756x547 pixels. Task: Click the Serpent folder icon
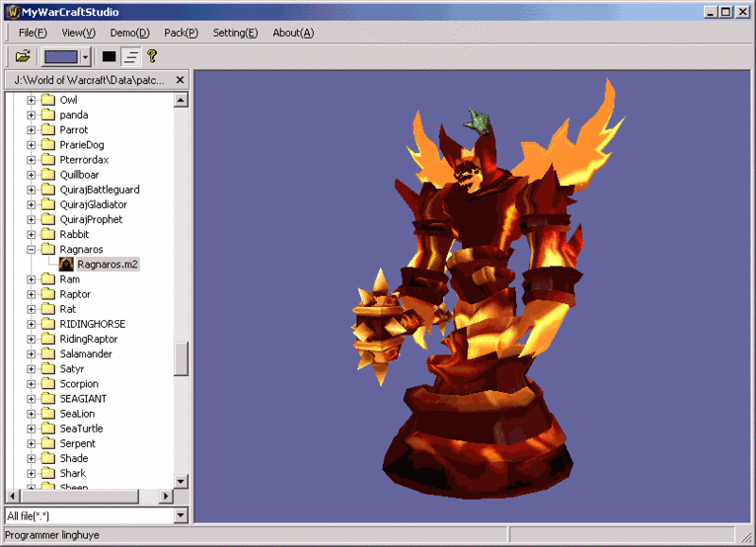[48, 443]
